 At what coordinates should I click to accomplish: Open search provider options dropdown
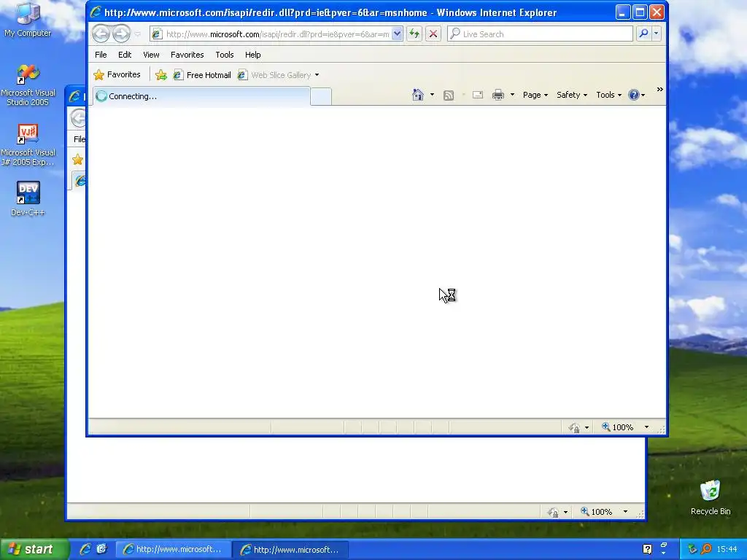click(x=656, y=34)
